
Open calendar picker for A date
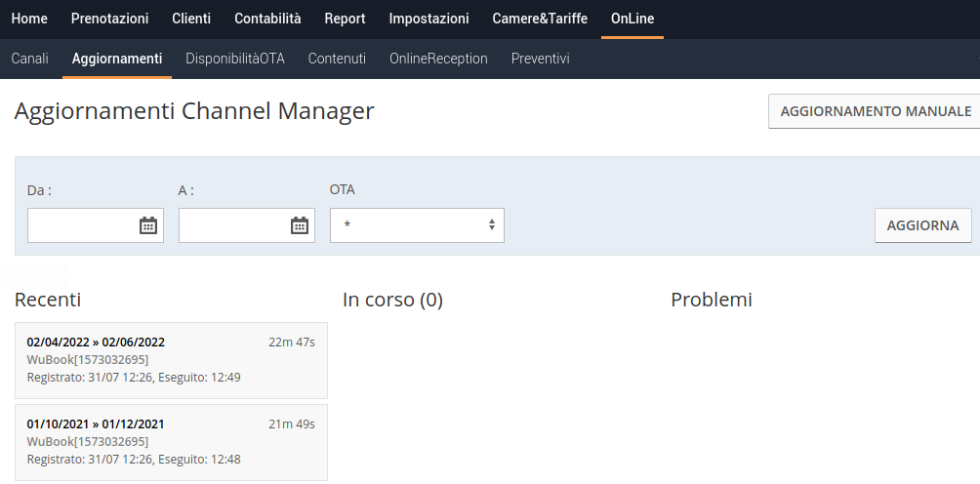300,225
